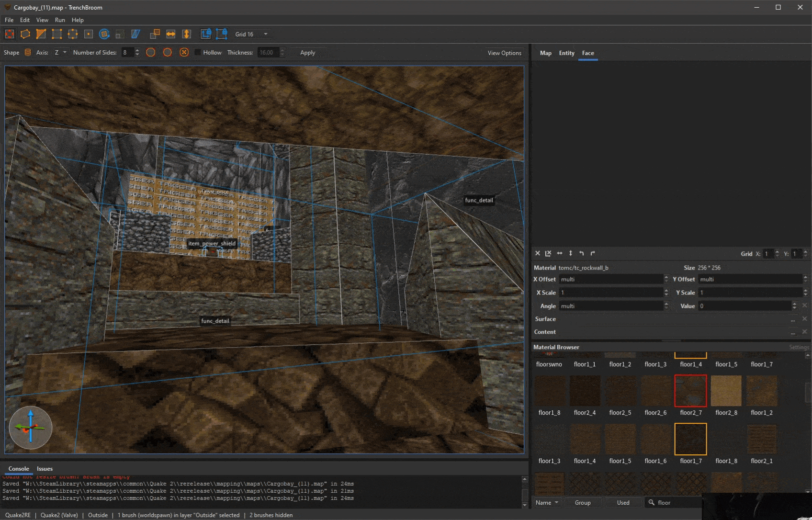Open the Axis Z dropdown

(x=61, y=53)
